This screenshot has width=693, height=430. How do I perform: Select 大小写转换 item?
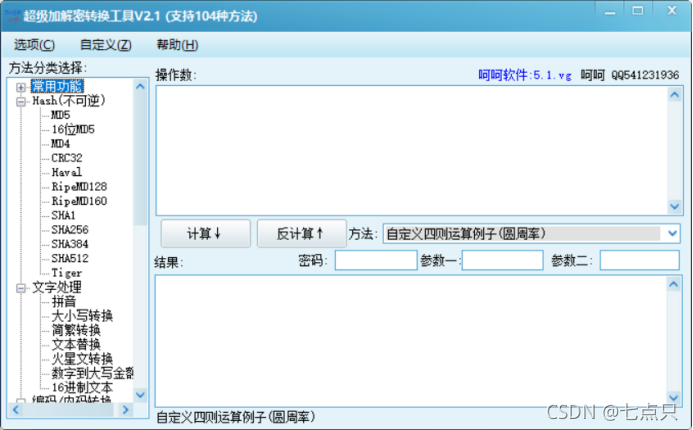82,316
